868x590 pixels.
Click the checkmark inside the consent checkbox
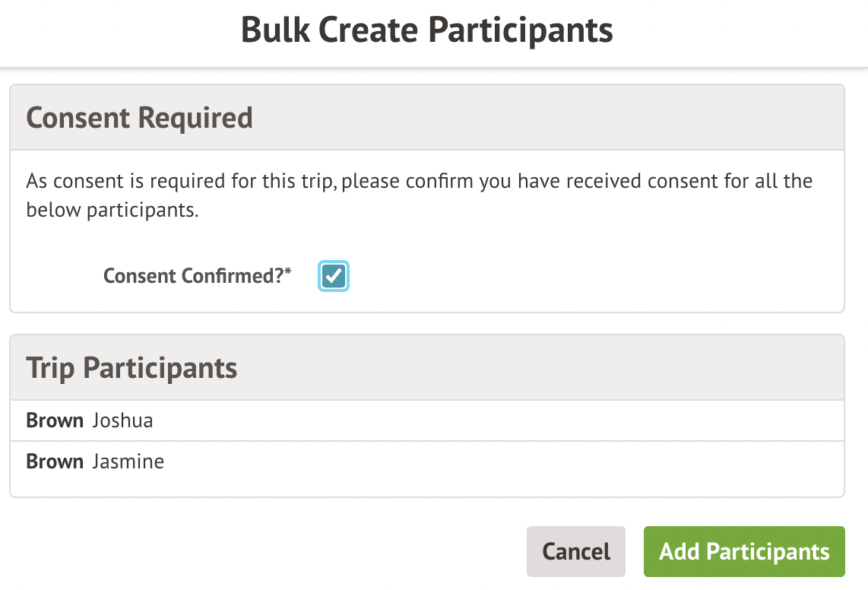[333, 276]
